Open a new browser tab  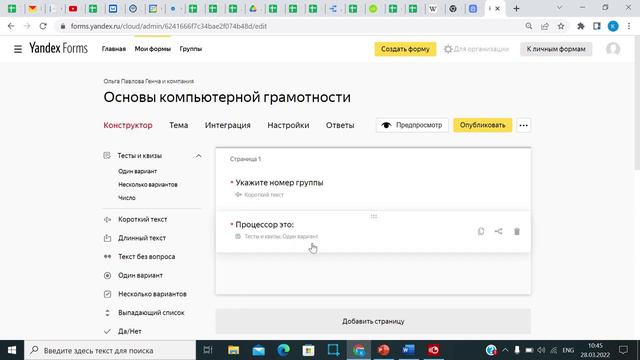(516, 8)
